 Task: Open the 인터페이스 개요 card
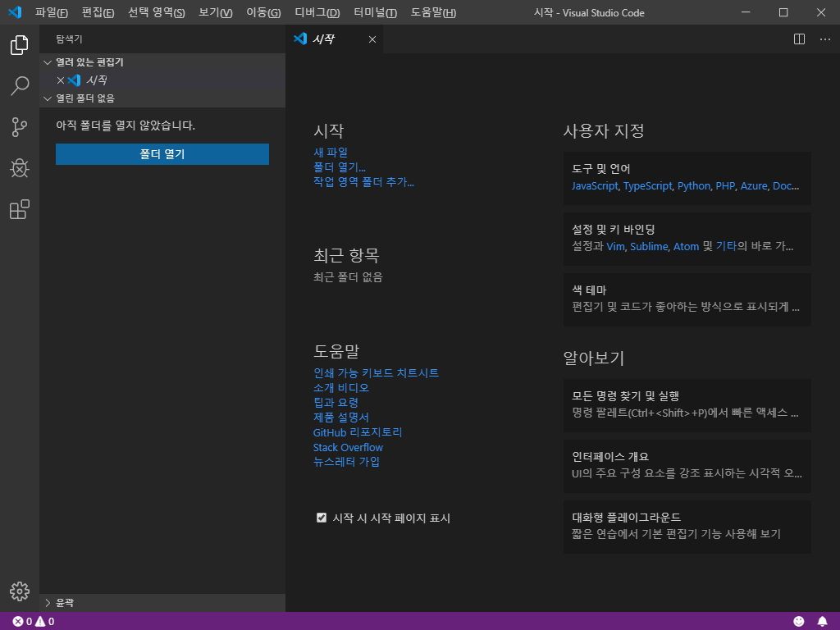[x=687, y=466]
